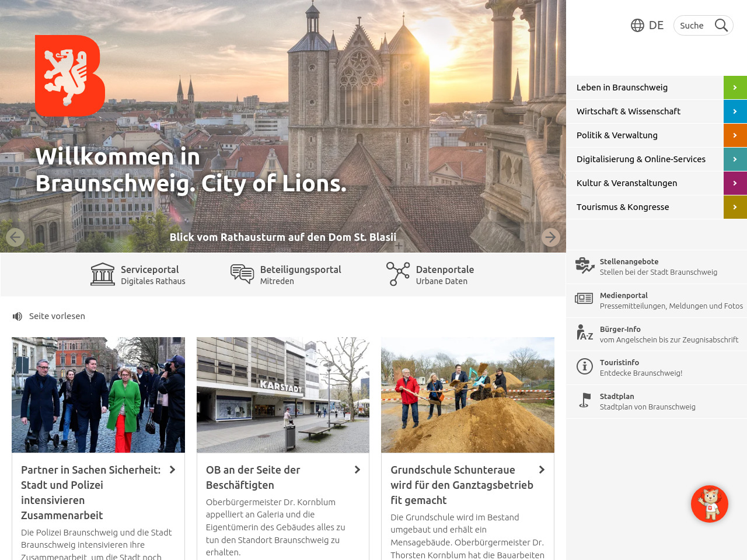Click the Braunschweig lion logo

pyautogui.click(x=69, y=76)
